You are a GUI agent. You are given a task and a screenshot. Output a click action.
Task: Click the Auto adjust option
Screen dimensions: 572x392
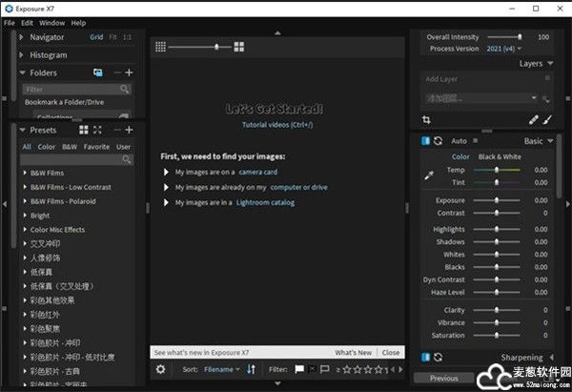point(459,141)
